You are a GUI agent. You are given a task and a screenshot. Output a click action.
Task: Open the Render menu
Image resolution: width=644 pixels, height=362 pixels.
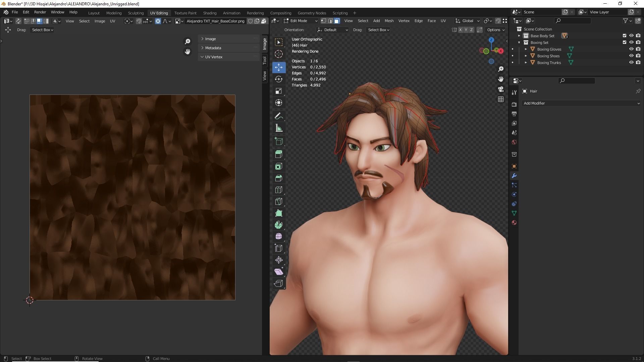pyautogui.click(x=40, y=12)
